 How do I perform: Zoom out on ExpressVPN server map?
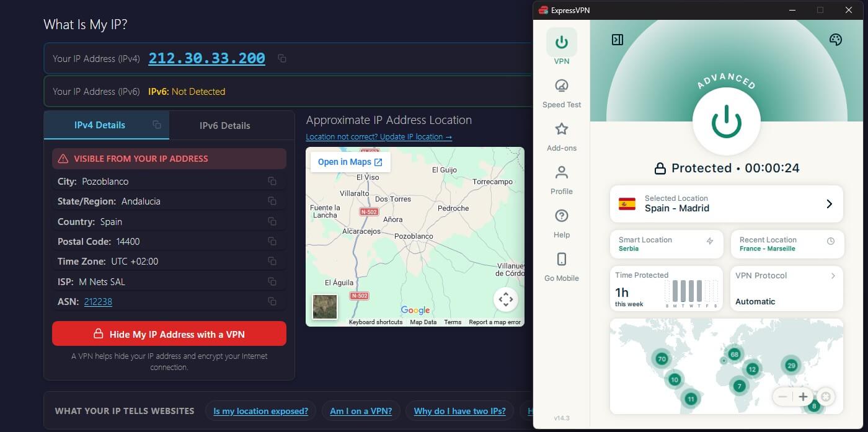[782, 397]
